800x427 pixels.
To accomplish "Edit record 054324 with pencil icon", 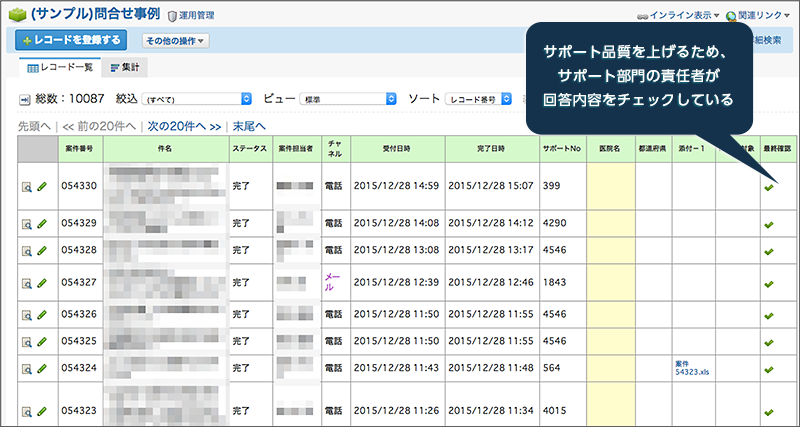I will [x=42, y=368].
